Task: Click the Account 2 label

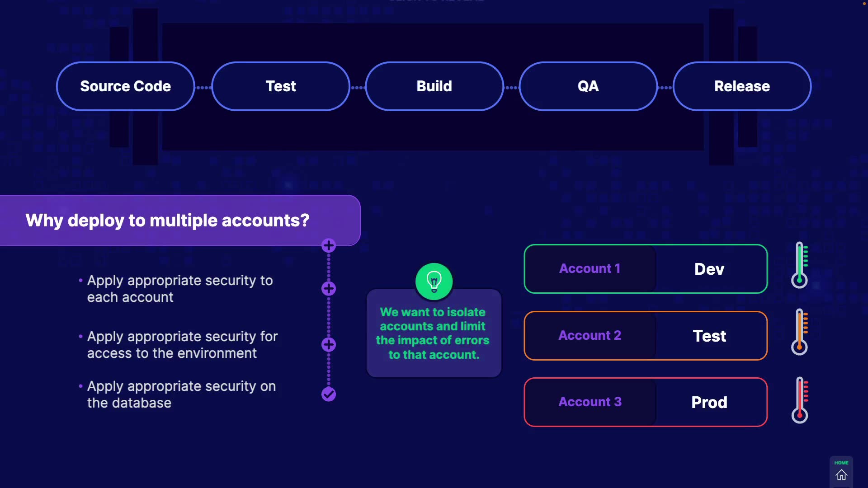Action: click(590, 336)
